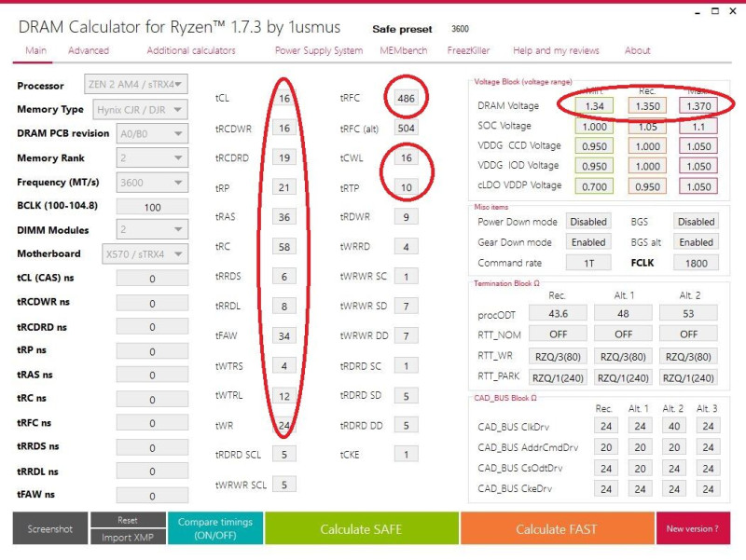Viewport: 746px width, 560px height.
Task: Click CAD_BUS CsOdtDrv Alt. 1 value 20
Action: 640,469
